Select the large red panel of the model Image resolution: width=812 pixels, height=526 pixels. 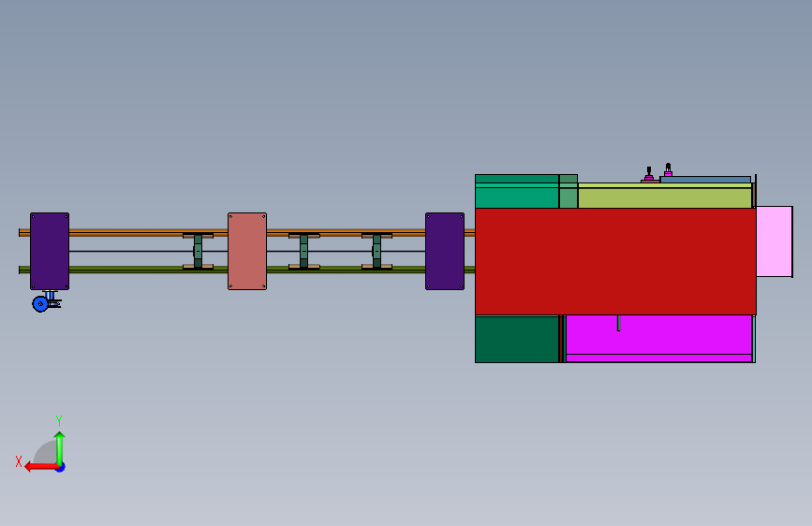pyautogui.click(x=615, y=261)
